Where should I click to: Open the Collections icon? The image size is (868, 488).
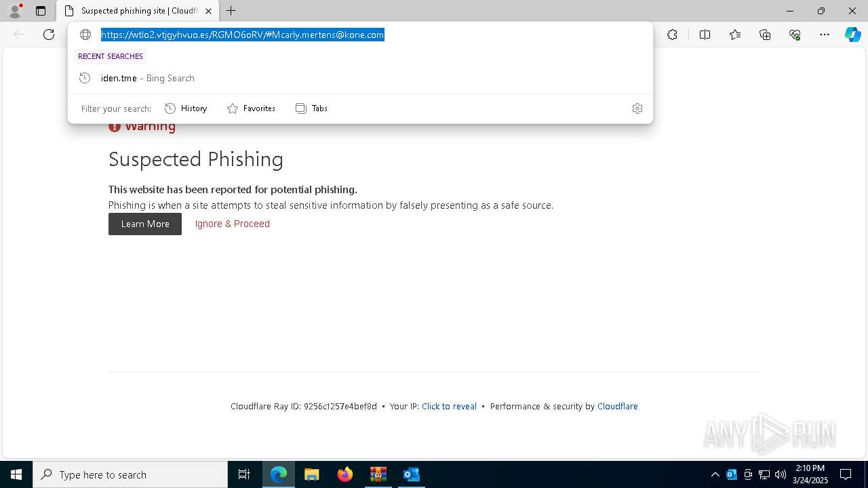pos(765,35)
